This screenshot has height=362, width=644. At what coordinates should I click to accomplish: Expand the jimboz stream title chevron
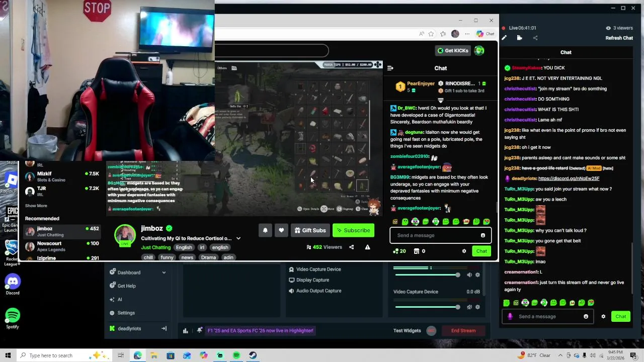(238, 238)
